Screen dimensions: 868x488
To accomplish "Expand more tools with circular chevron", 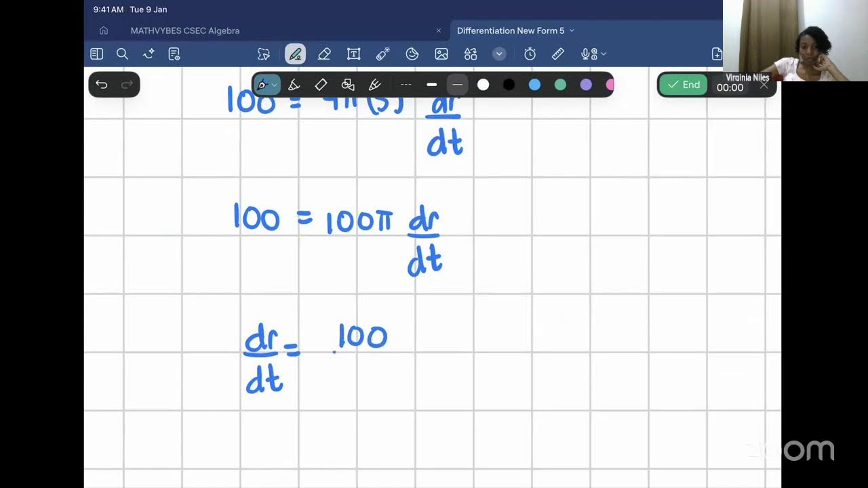I will click(x=499, y=54).
